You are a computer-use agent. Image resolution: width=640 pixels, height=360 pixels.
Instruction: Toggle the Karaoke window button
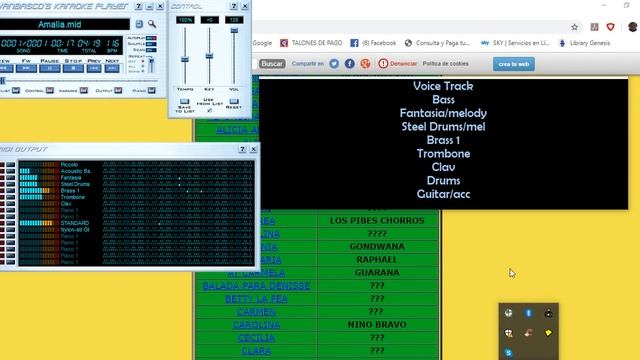coord(84,90)
